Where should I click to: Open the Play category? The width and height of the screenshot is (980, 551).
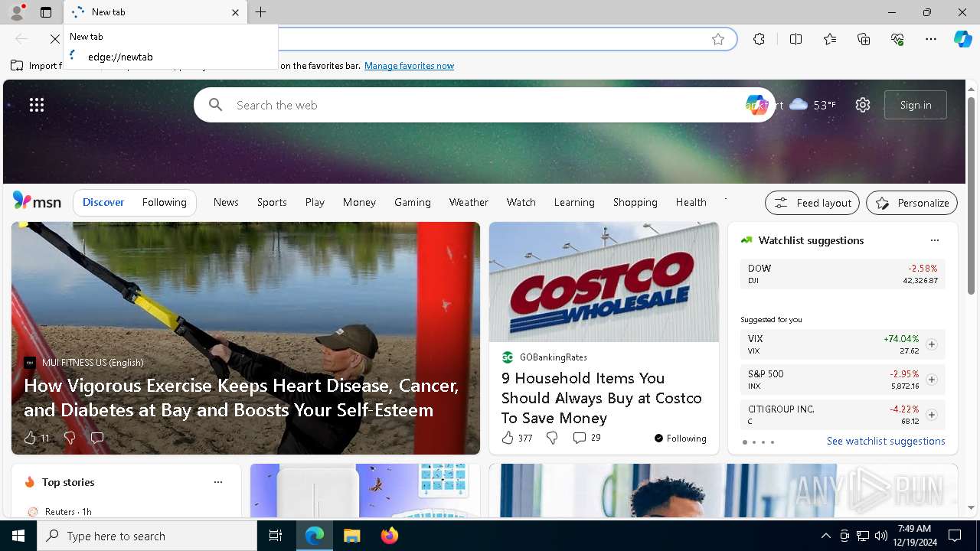pos(315,202)
